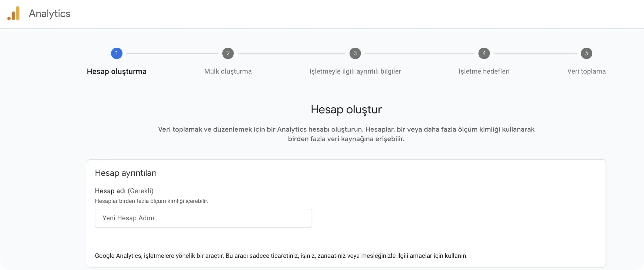Jump to 'İşletme hedefleri' step label

(484, 71)
